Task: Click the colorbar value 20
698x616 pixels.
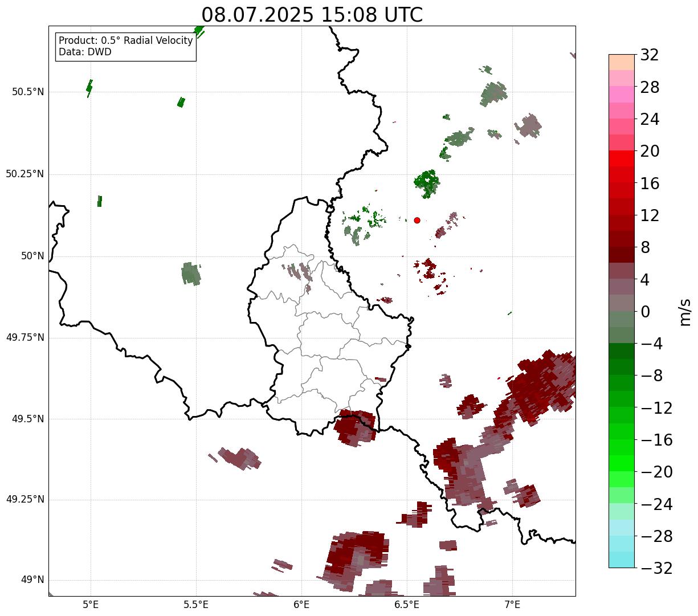Action: tap(650, 152)
